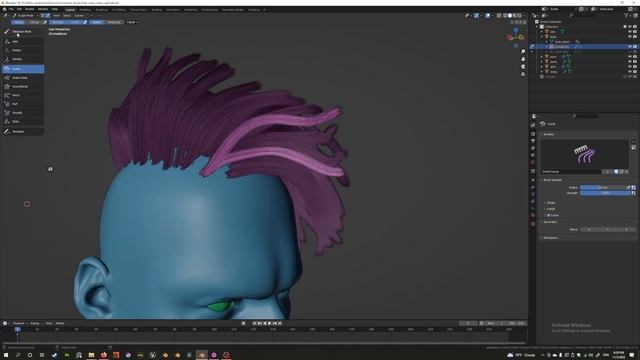This screenshot has width=640, height=360.
Task: Select the Pinch brush tool
Action: click(x=23, y=95)
